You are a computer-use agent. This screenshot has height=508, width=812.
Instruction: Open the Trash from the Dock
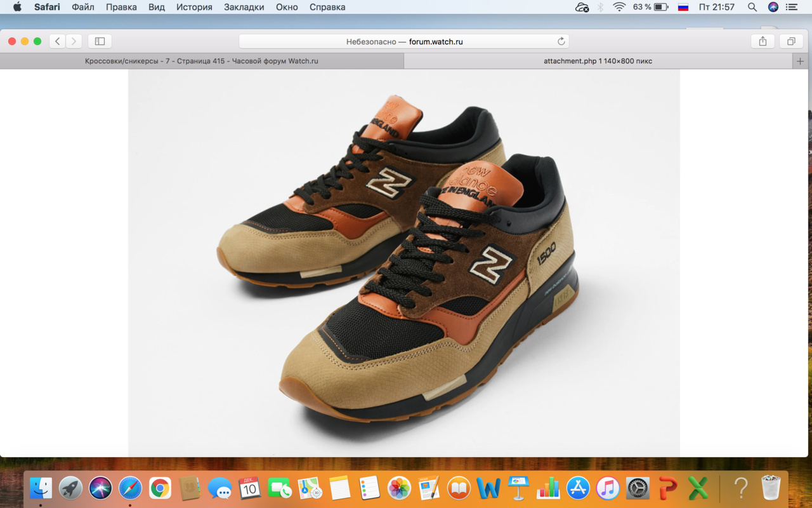pos(770,488)
